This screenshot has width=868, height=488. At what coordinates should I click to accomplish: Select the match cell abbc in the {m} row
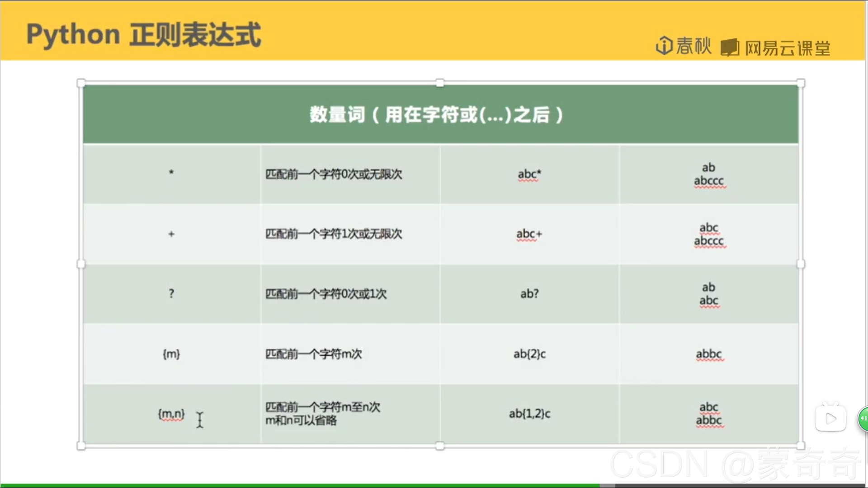click(x=709, y=354)
